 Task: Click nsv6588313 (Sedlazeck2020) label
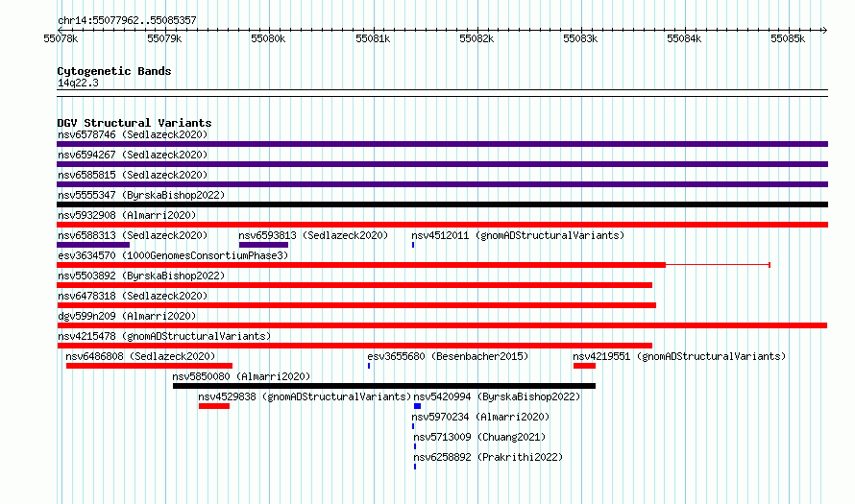pos(133,235)
